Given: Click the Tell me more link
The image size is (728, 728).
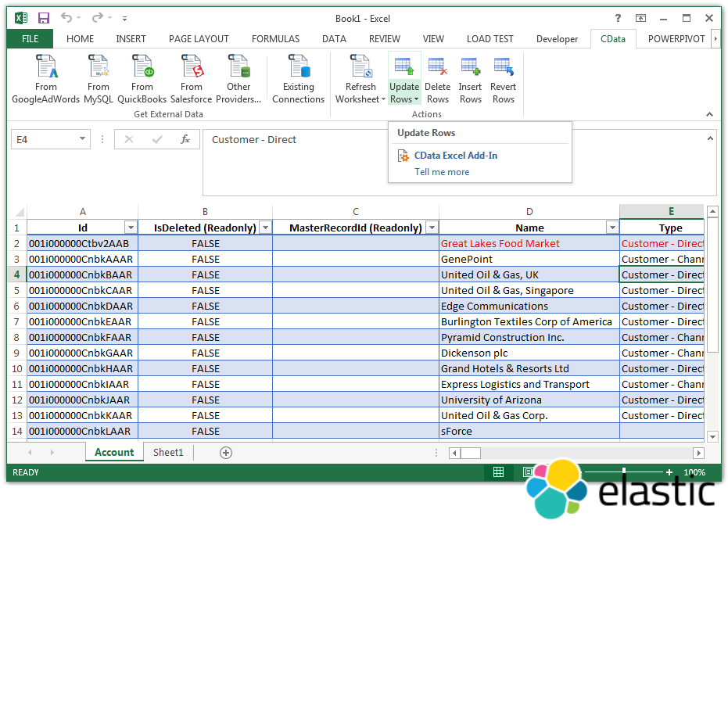Looking at the screenshot, I should (x=442, y=172).
